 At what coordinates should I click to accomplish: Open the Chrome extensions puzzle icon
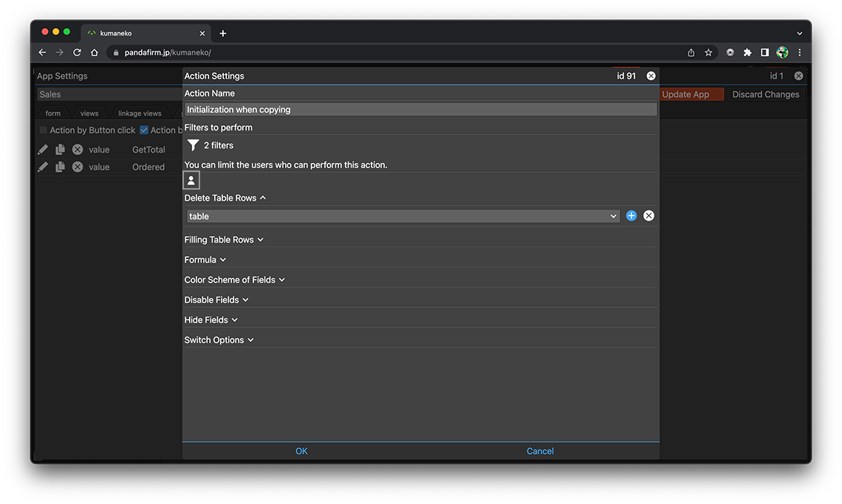pyautogui.click(x=747, y=52)
